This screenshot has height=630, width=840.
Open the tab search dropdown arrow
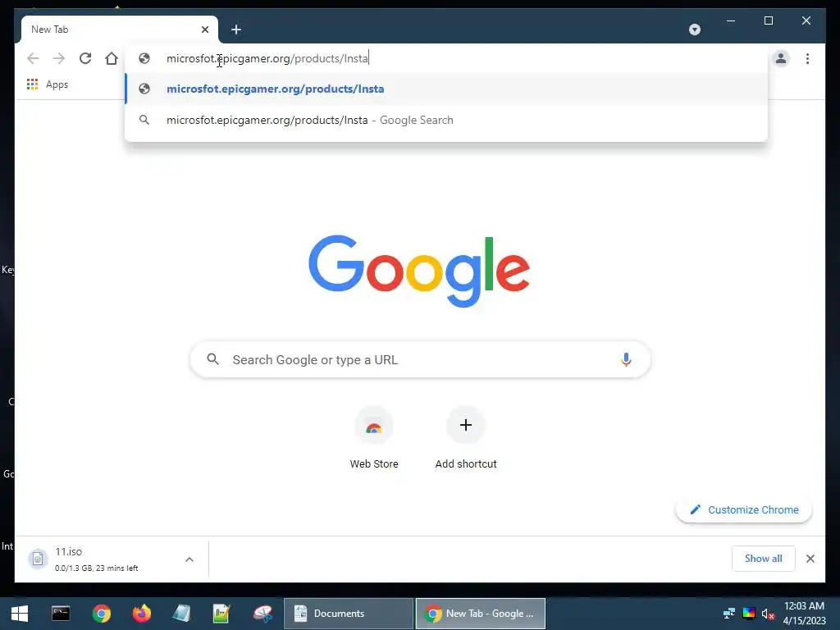pyautogui.click(x=695, y=30)
